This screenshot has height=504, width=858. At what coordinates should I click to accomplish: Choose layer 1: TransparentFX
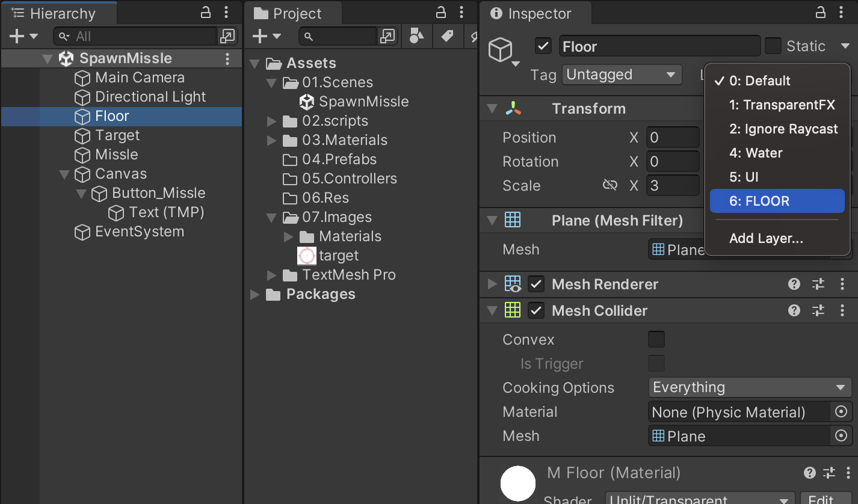tap(777, 105)
